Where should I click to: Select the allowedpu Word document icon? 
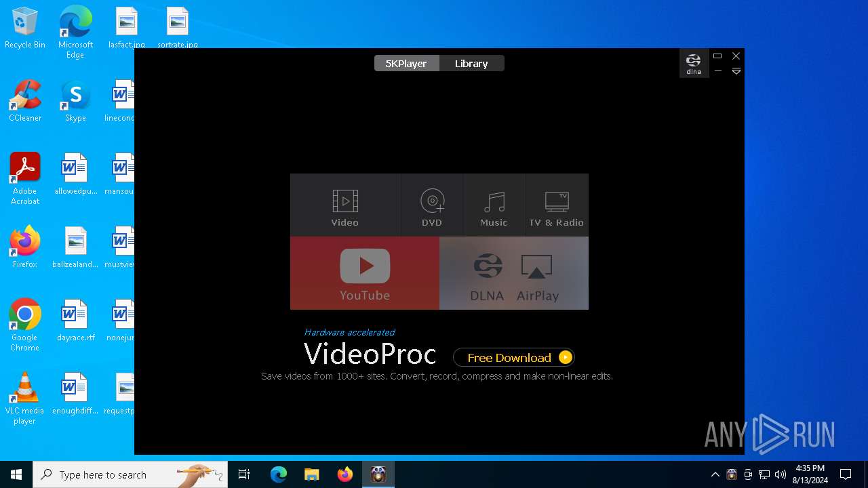(75, 175)
